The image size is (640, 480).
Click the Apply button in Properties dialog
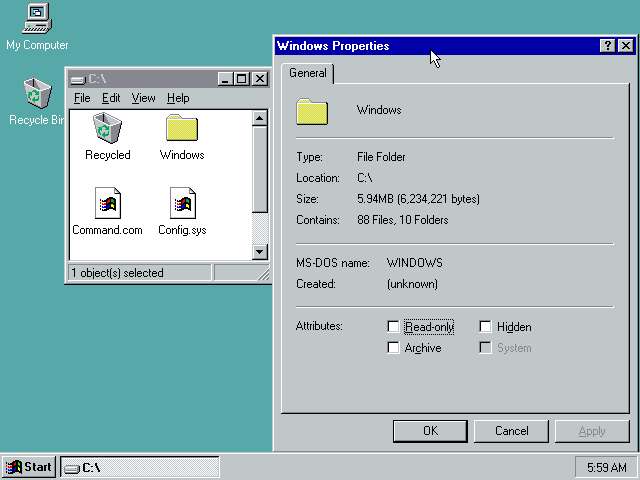pyautogui.click(x=592, y=431)
